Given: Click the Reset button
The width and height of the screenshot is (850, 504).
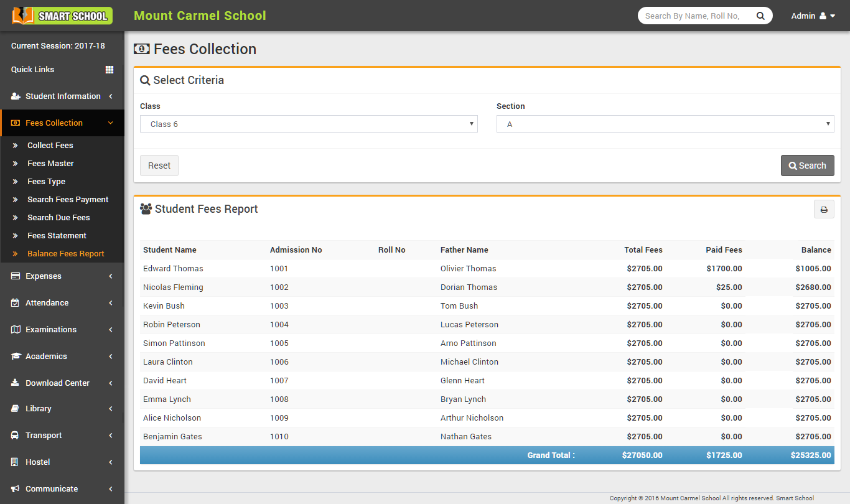Looking at the screenshot, I should click(159, 166).
